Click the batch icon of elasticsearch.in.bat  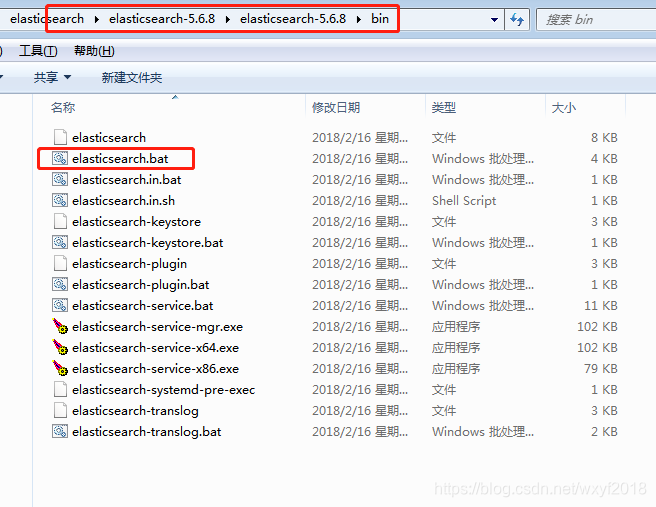[x=60, y=179]
